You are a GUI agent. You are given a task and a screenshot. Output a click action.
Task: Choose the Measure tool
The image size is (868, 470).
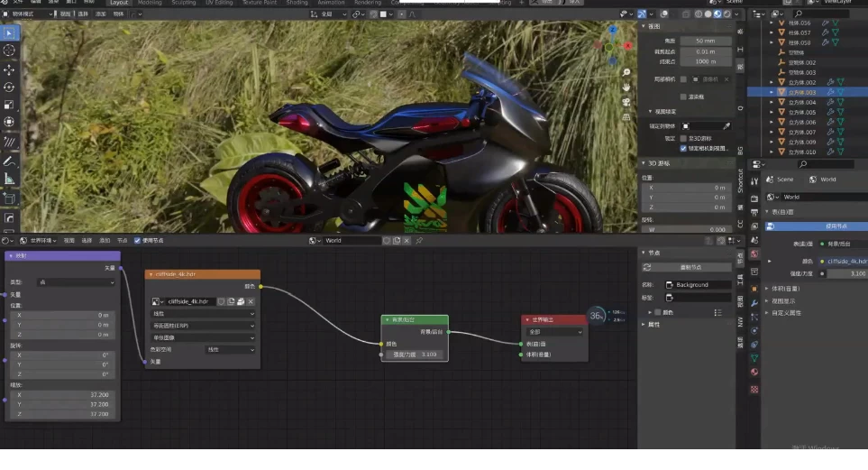click(x=9, y=179)
